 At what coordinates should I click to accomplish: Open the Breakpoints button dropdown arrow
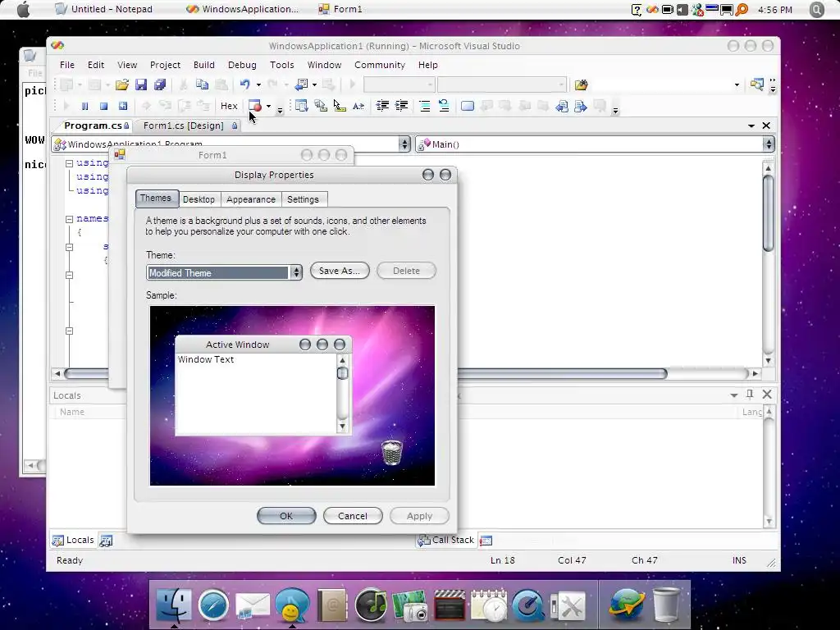coord(268,106)
